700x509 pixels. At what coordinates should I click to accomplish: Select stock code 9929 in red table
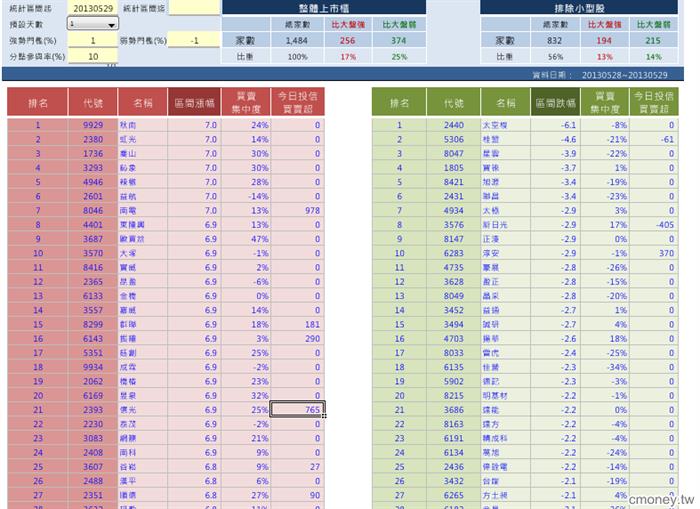coord(93,125)
